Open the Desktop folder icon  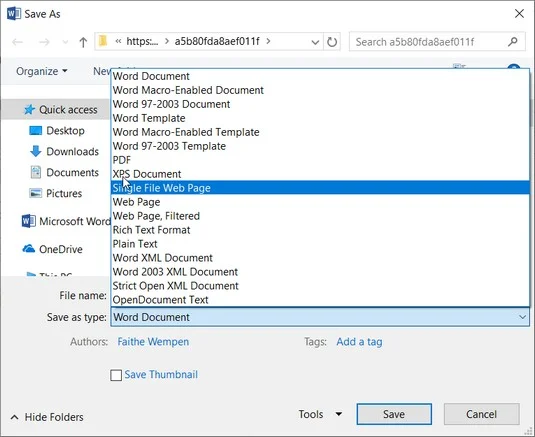pyautogui.click(x=35, y=131)
